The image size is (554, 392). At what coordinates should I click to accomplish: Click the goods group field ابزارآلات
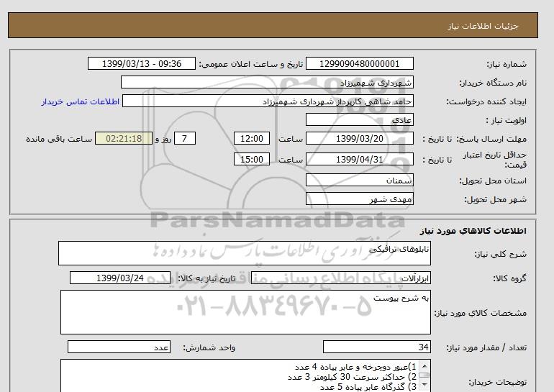pyautogui.click(x=340, y=278)
